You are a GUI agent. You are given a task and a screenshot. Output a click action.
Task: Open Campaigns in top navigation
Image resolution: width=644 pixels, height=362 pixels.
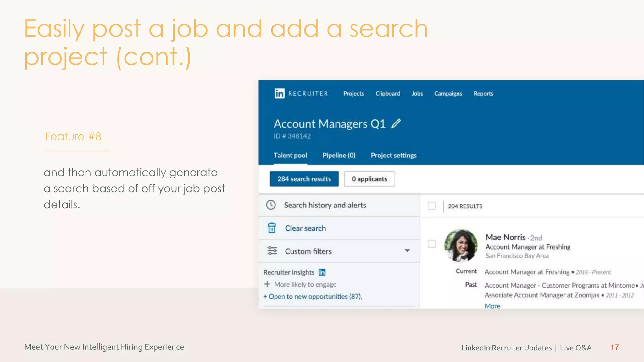pos(448,94)
